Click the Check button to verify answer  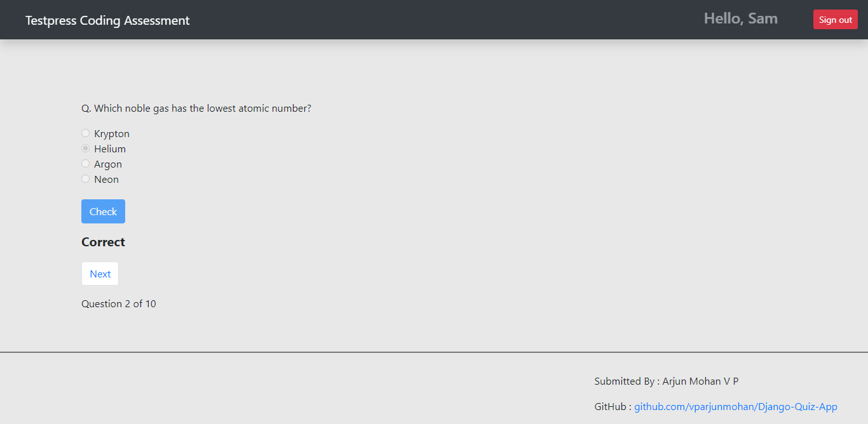[x=103, y=211]
